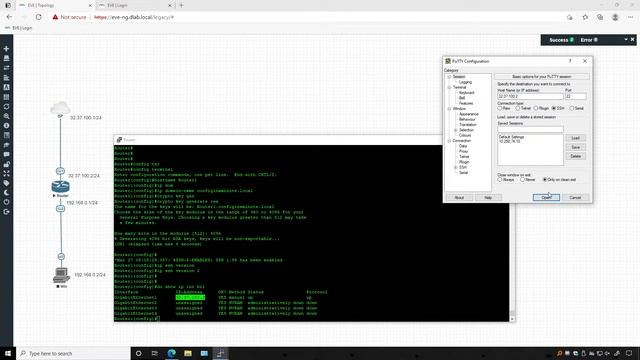The width and height of the screenshot is (640, 360).
Task: Click the Delete button in PuTTY
Action: coord(576,156)
